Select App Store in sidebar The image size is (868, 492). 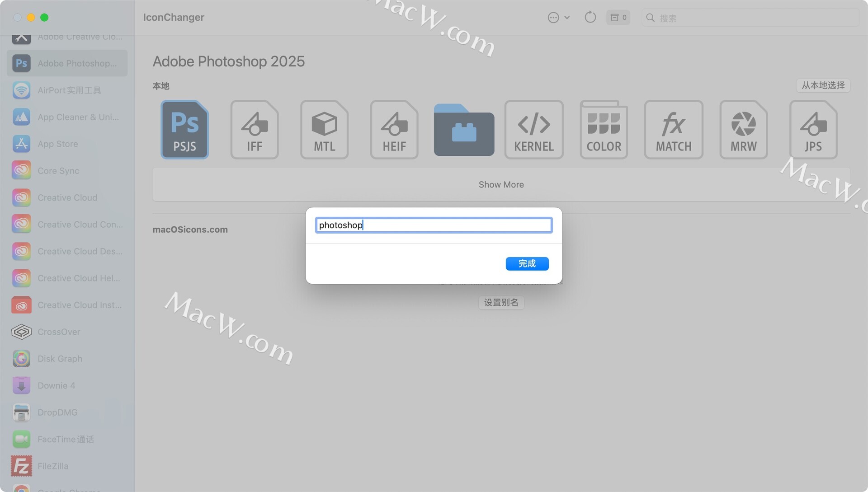click(x=67, y=144)
